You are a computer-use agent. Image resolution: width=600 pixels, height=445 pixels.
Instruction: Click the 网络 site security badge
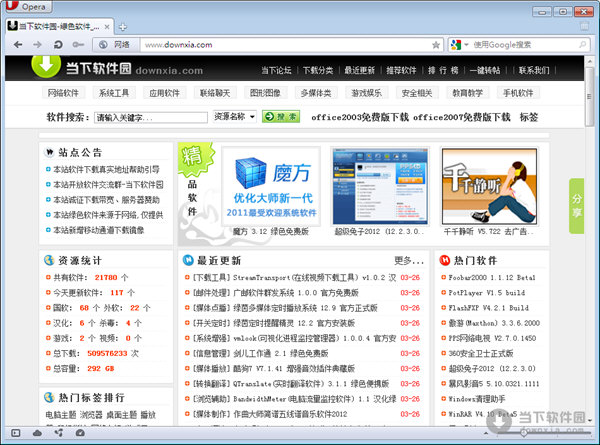pyautogui.click(x=117, y=45)
